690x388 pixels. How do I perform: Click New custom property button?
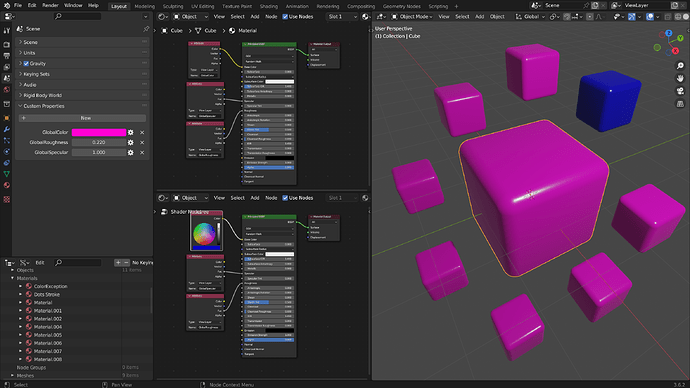coord(82,118)
